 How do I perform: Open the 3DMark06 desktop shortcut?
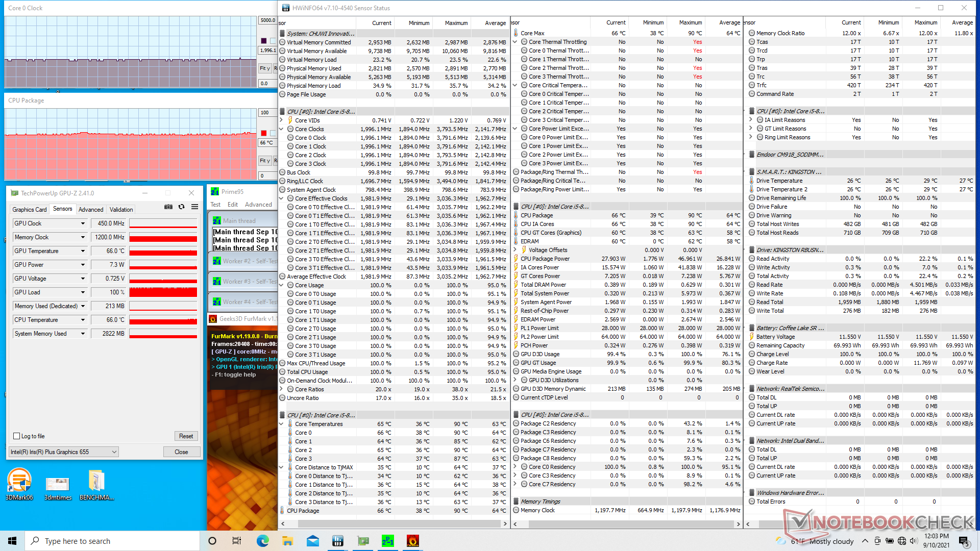19,484
